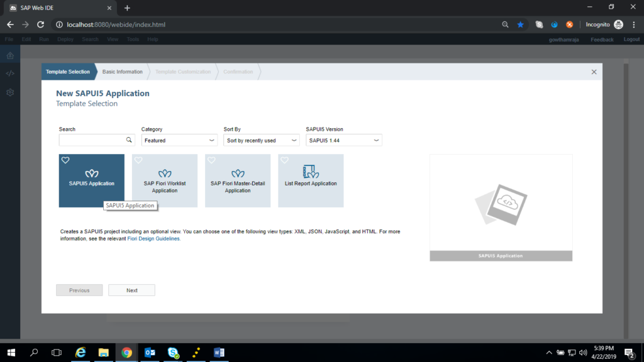The height and width of the screenshot is (362, 644).
Task: Click the gowthamraja user name
Action: pos(564,40)
